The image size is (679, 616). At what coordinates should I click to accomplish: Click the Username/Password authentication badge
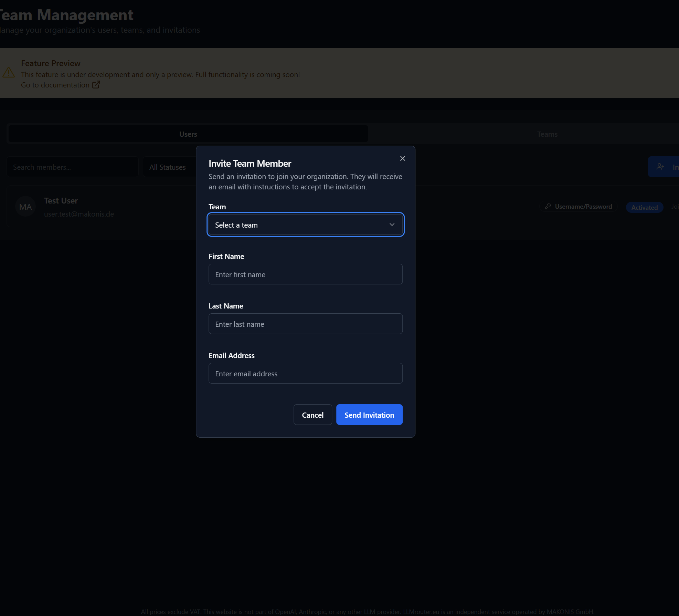pos(578,206)
